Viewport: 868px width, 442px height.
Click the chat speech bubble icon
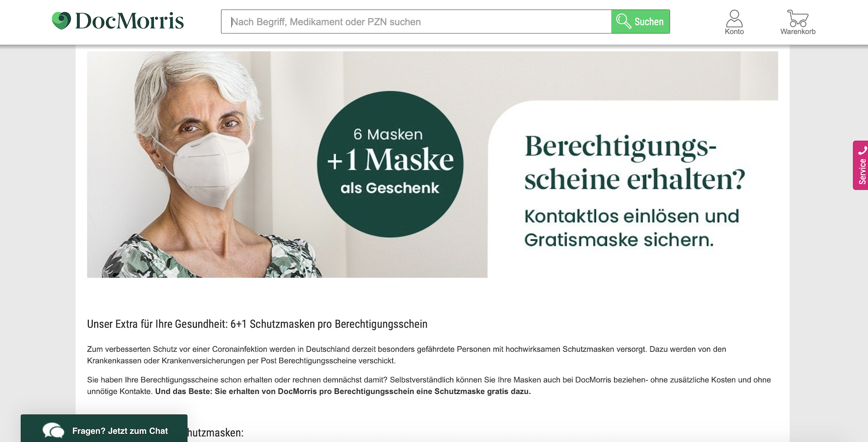(x=53, y=431)
